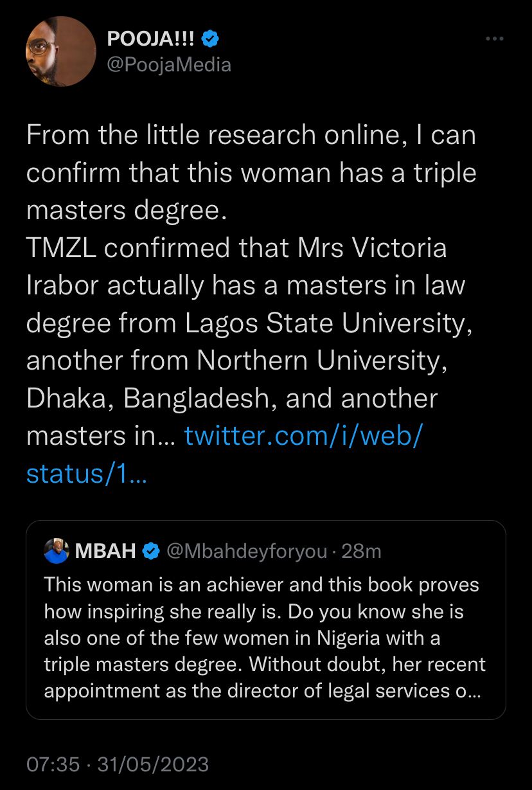The height and width of the screenshot is (790, 532).
Task: Click the 31/05/2023 date under the tweet
Action: click(x=153, y=764)
